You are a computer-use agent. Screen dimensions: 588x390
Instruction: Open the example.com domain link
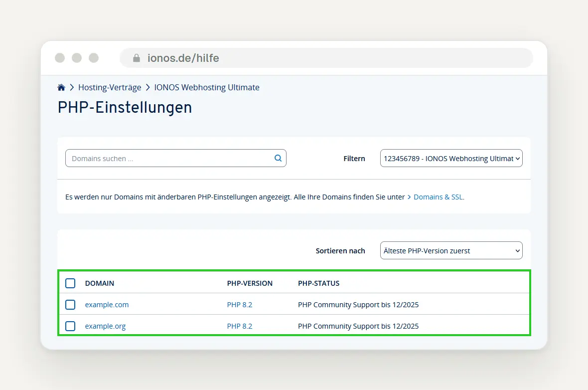click(107, 305)
